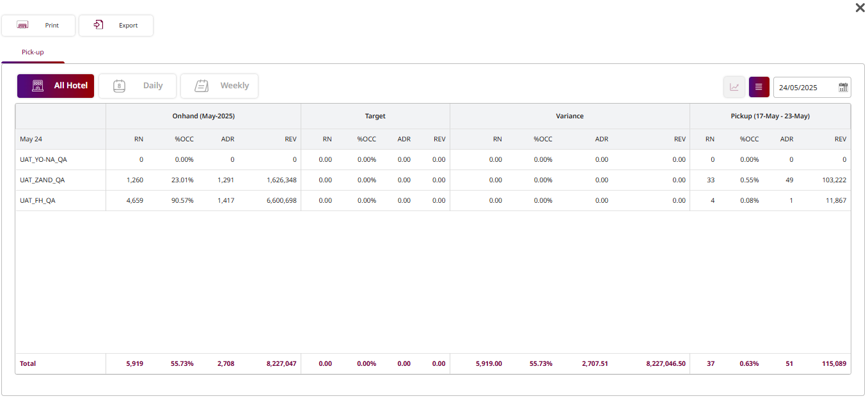Select the Pick-up tab

pos(33,52)
